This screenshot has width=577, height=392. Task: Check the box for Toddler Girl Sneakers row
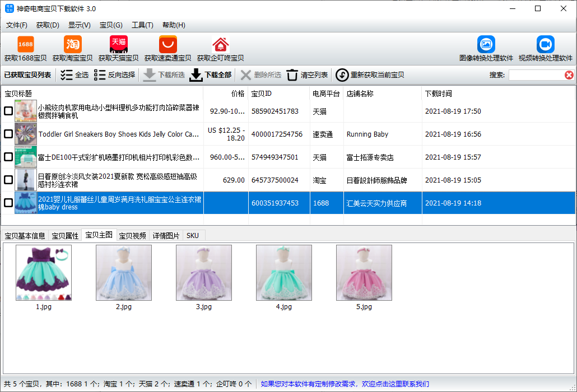tap(8, 134)
